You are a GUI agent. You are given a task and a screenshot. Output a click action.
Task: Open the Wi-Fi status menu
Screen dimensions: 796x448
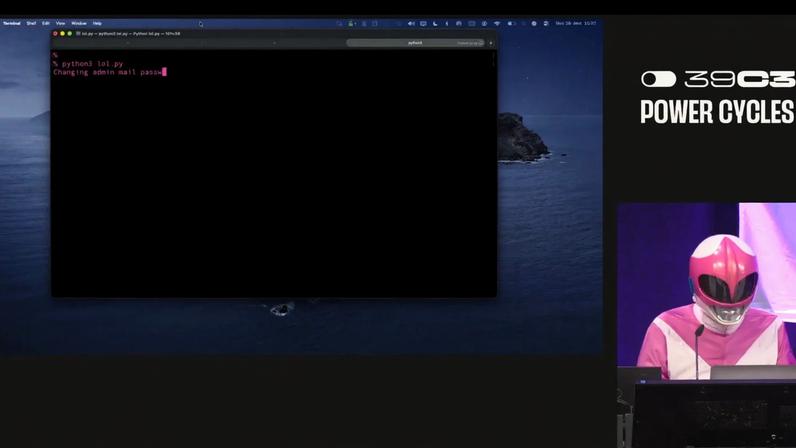tap(497, 23)
